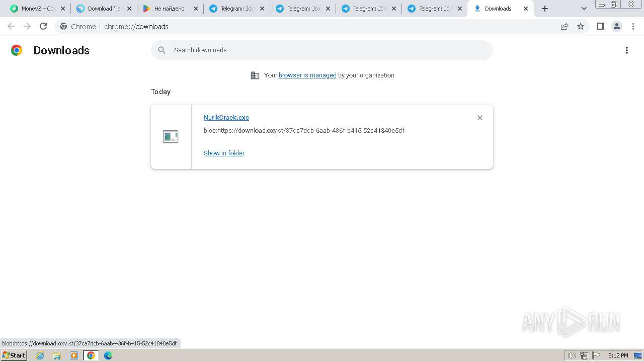This screenshot has width=644, height=362.
Task: Close the Downloads tab
Action: click(526, 9)
